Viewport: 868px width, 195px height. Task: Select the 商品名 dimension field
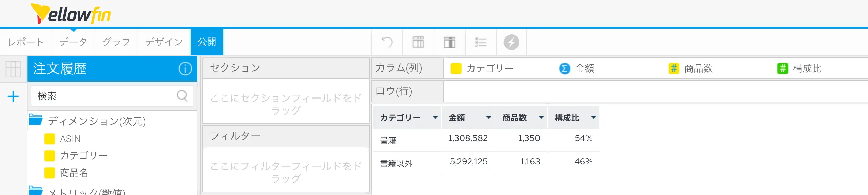(x=74, y=173)
